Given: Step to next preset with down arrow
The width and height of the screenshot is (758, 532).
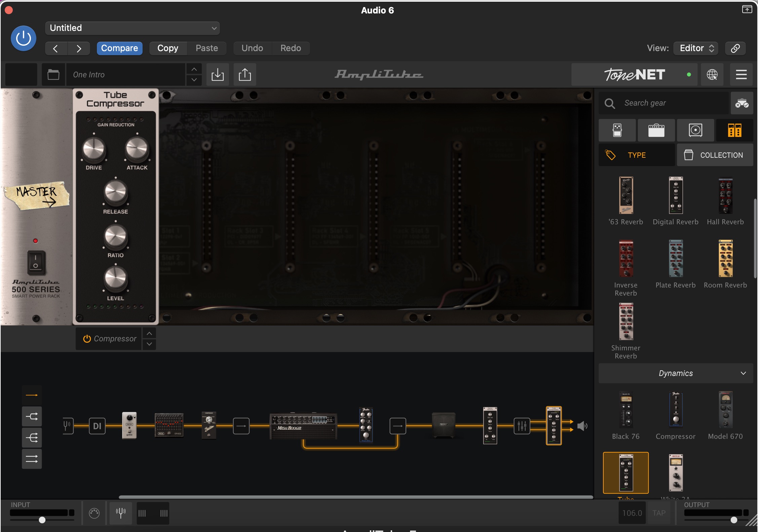Looking at the screenshot, I should click(x=194, y=80).
